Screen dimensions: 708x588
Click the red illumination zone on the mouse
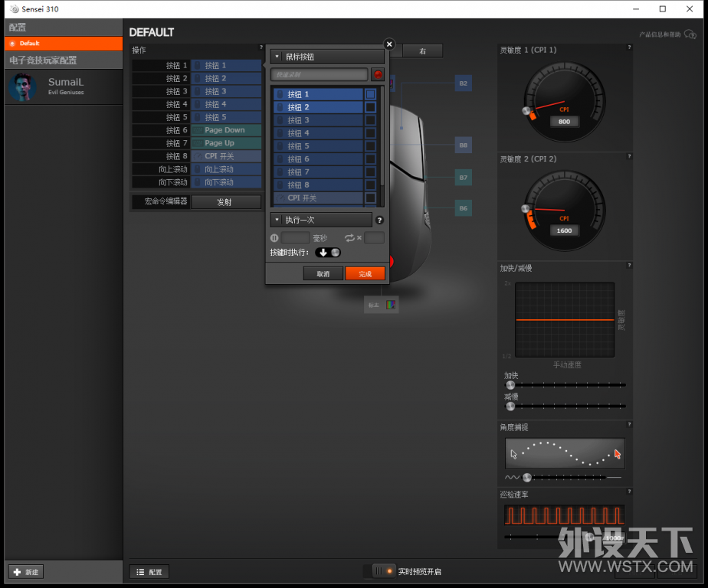pyautogui.click(x=391, y=261)
